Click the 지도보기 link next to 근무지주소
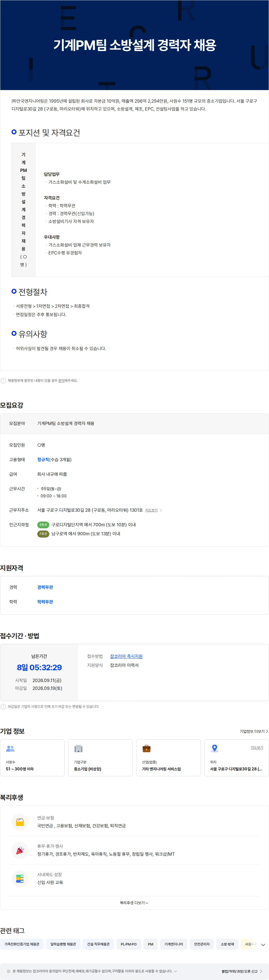Viewport: 269px width, 980px height. (x=151, y=510)
